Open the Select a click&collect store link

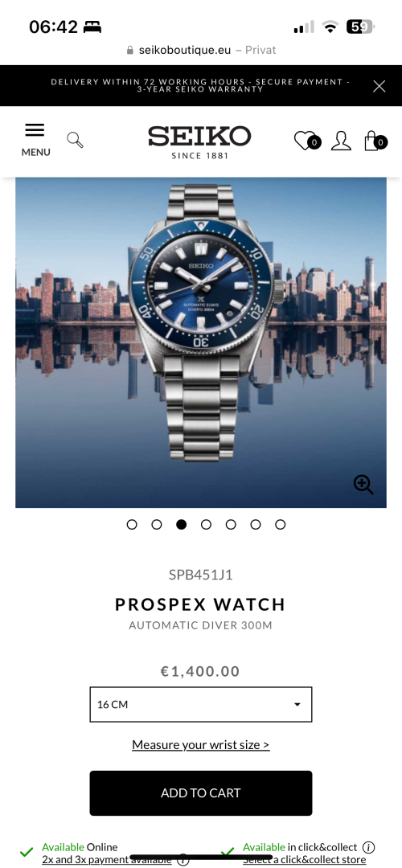click(x=305, y=860)
